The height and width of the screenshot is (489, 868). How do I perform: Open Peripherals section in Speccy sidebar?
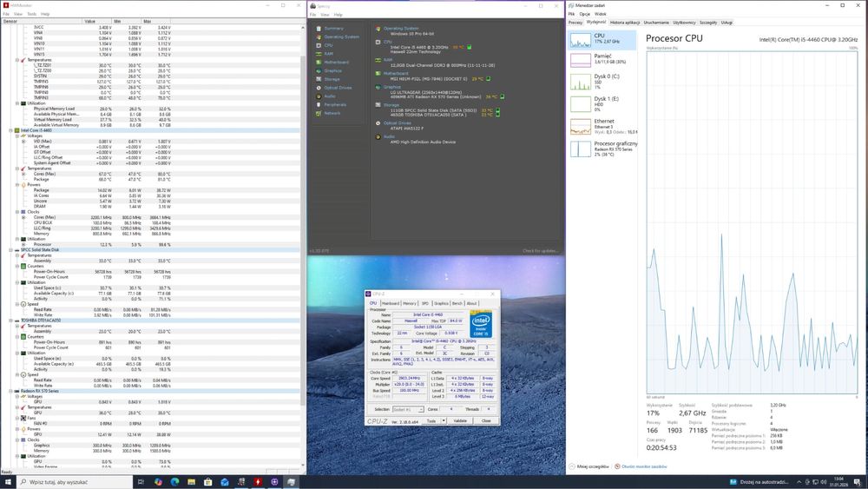(x=335, y=105)
